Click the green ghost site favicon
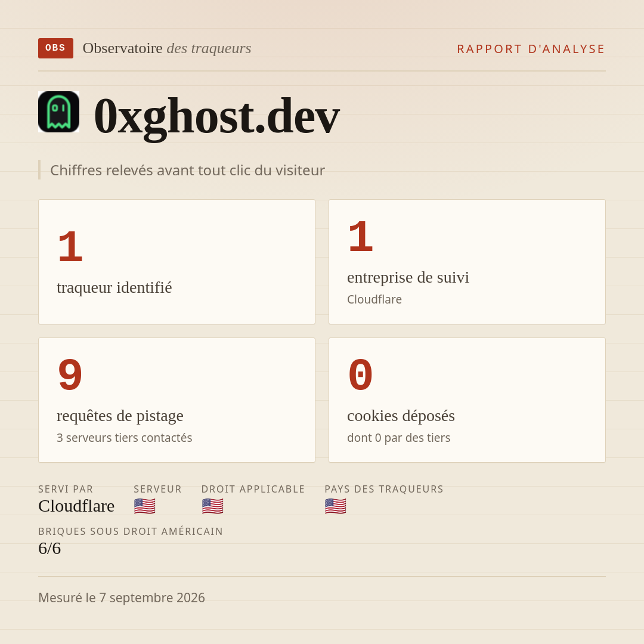 (58, 112)
